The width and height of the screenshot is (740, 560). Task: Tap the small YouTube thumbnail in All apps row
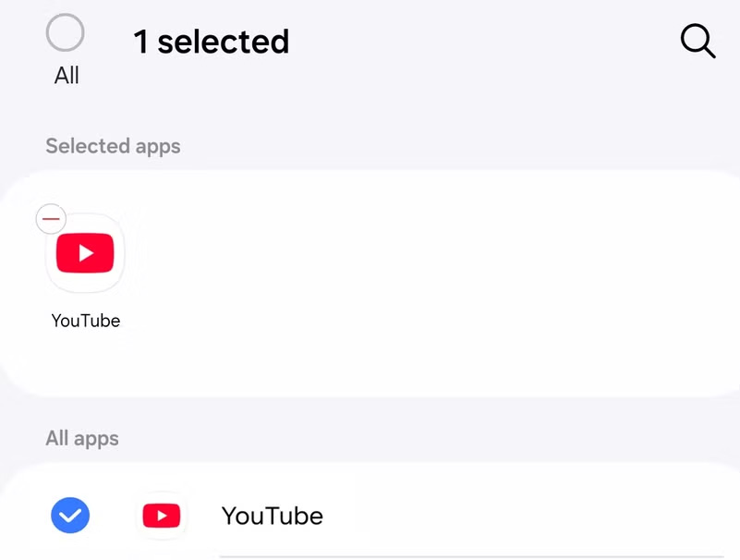[161, 515]
